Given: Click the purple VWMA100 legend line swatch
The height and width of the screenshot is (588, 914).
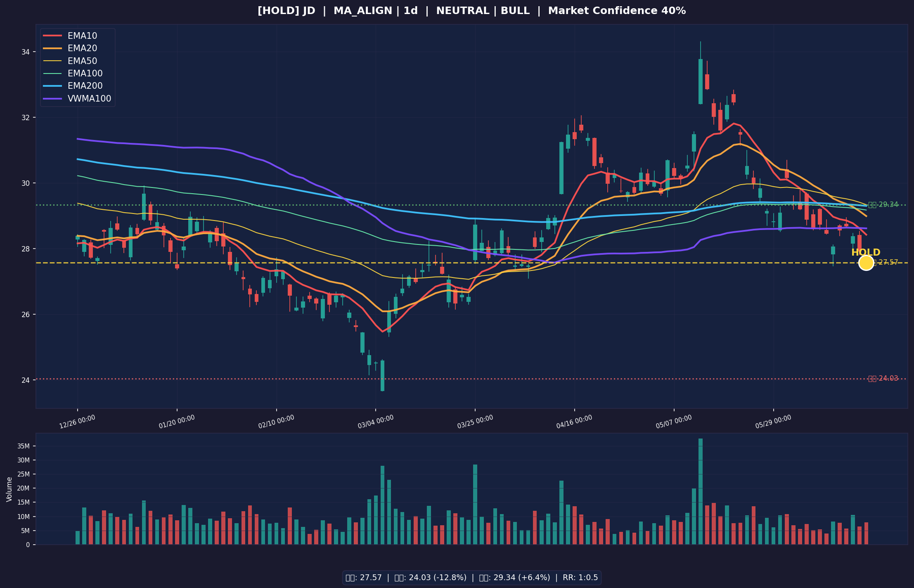Looking at the screenshot, I should 52,99.
